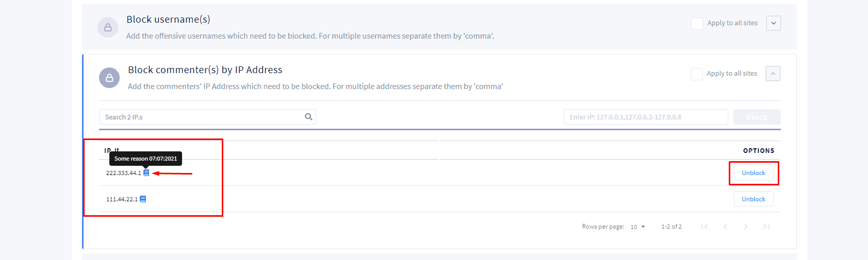Check Apply to all sites for IP Address
This screenshot has height=260, width=868.
697,74
